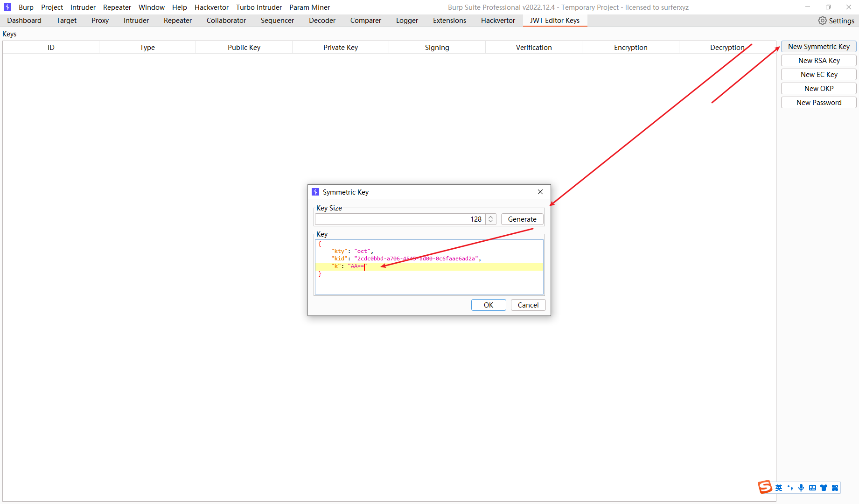Open the Project menu
Viewport: 859px width, 504px height.
(x=52, y=7)
